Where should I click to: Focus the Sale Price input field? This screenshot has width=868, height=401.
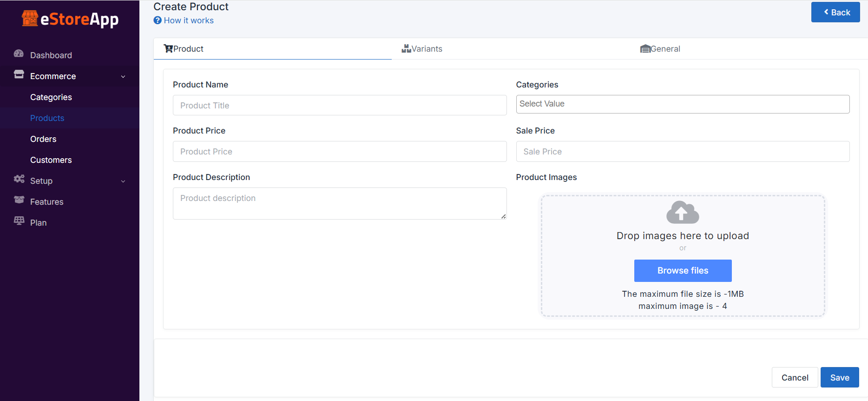coord(683,152)
